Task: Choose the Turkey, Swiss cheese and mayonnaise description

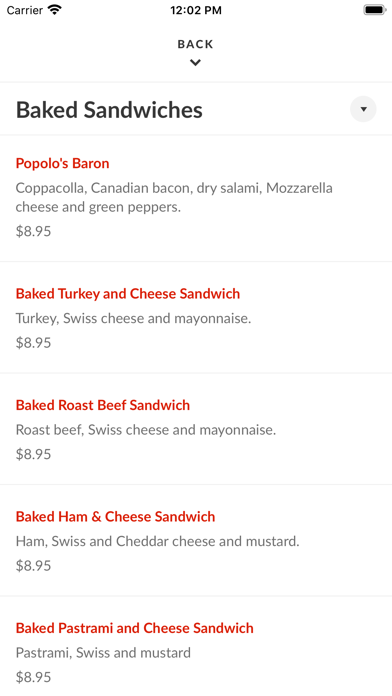Action: click(x=134, y=318)
